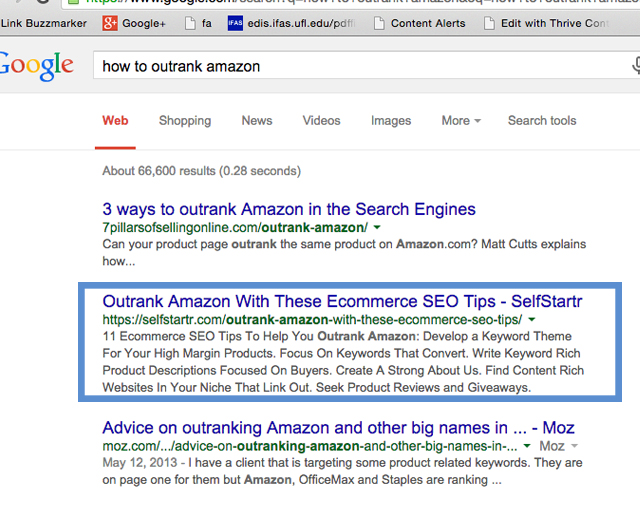Switch to the Shopping tab
640x506 pixels.
(x=185, y=121)
